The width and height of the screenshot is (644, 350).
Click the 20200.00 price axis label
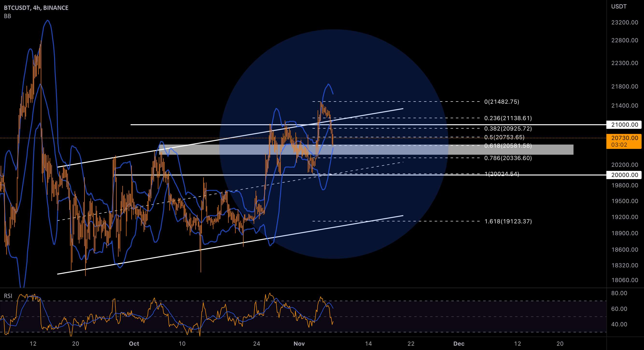click(625, 165)
